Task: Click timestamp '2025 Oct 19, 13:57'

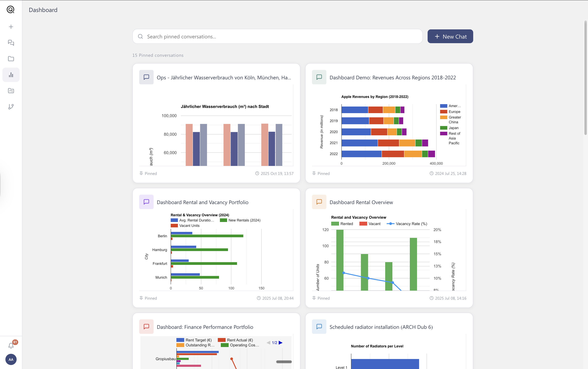Action: 277,174
